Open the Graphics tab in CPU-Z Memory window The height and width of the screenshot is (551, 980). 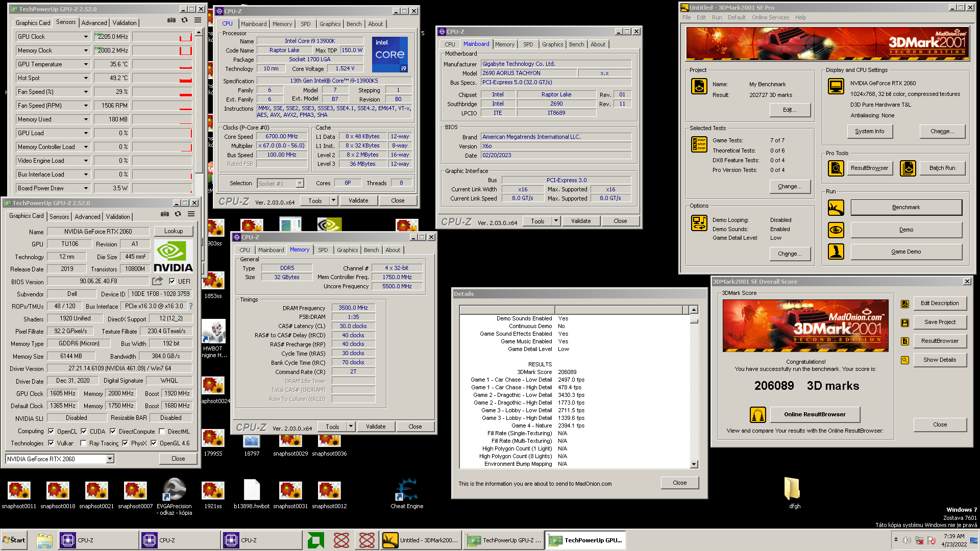pos(347,250)
